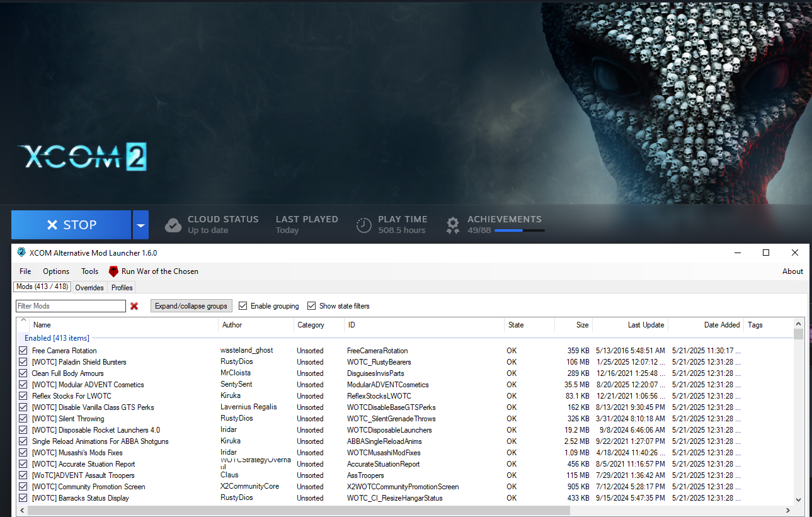Toggle the Enable grouping checkbox
812x517 pixels.
(243, 306)
